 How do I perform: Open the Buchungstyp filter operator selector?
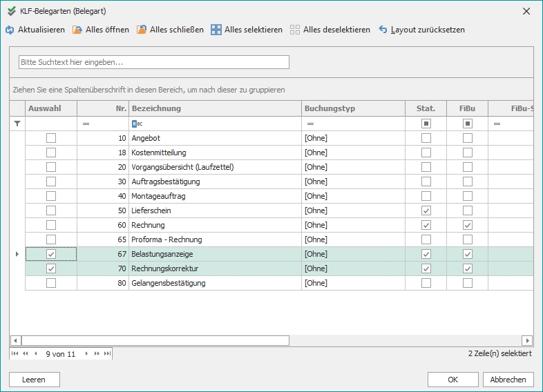pyautogui.click(x=311, y=124)
